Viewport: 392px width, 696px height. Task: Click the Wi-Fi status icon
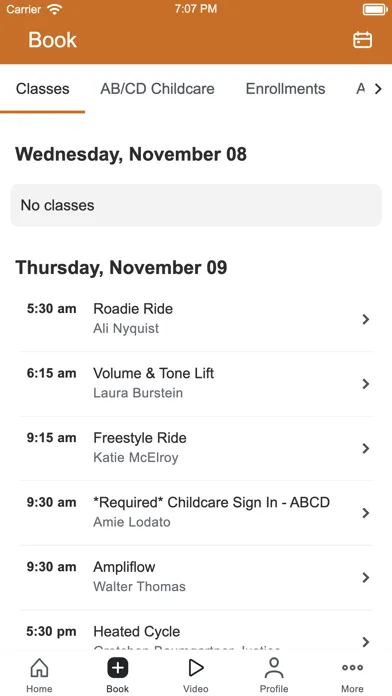(x=55, y=10)
